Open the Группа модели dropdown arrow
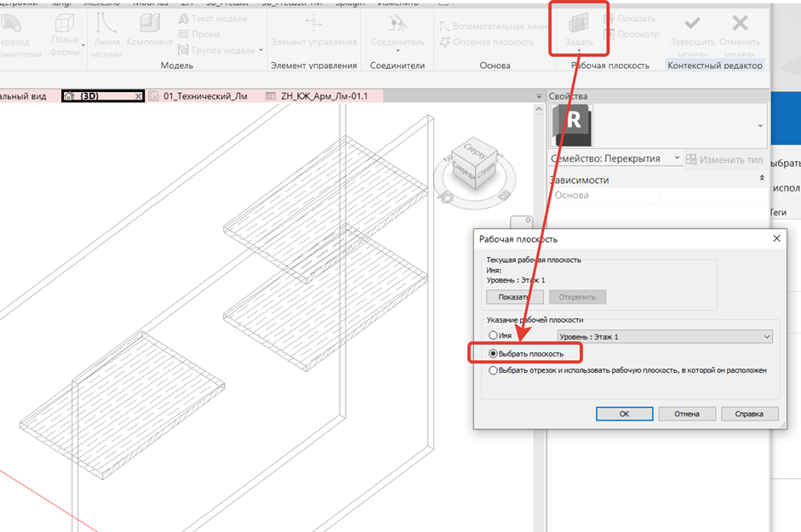The image size is (801, 532). tap(260, 50)
